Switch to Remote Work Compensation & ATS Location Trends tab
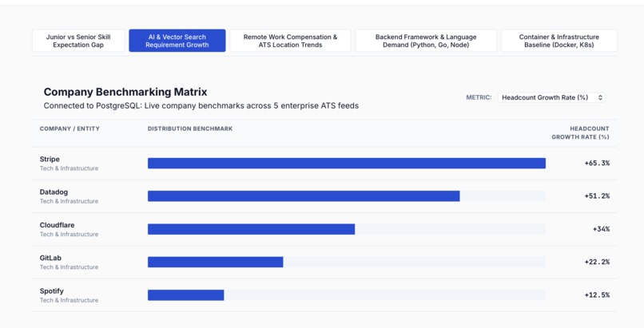644x328 pixels. tap(290, 41)
